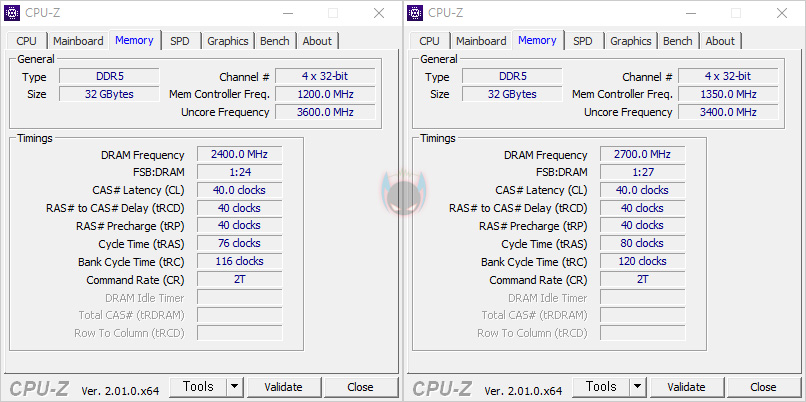Expand Tools dropdown arrow in left window
Screen dimensions: 806x402
pos(235,387)
